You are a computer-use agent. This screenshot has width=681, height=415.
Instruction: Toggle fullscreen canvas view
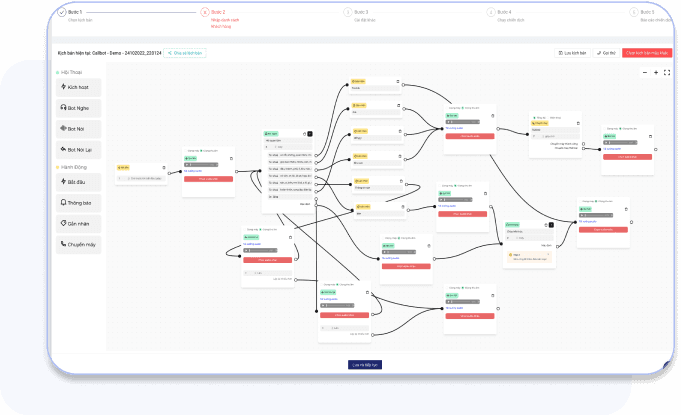coord(667,73)
